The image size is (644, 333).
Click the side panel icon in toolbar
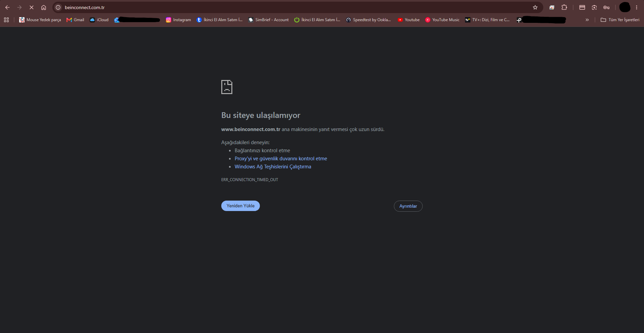(x=582, y=7)
